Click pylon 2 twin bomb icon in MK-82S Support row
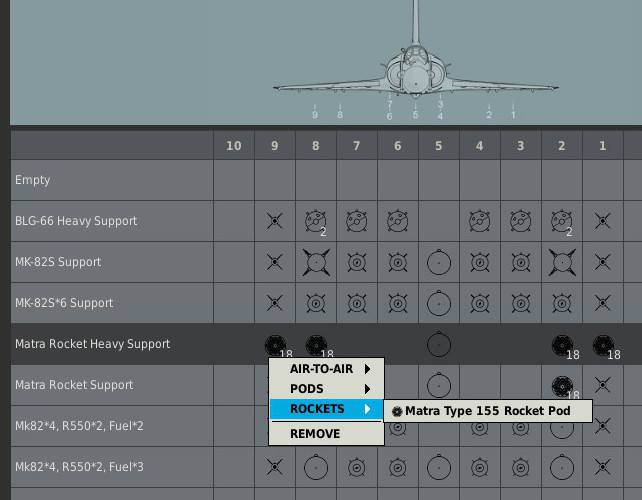 tap(562, 262)
